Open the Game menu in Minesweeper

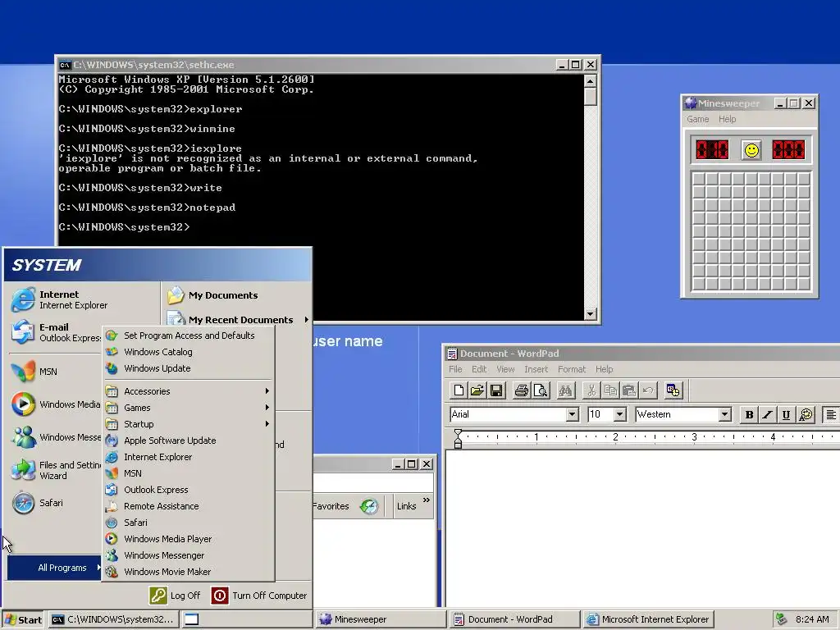pyautogui.click(x=697, y=119)
